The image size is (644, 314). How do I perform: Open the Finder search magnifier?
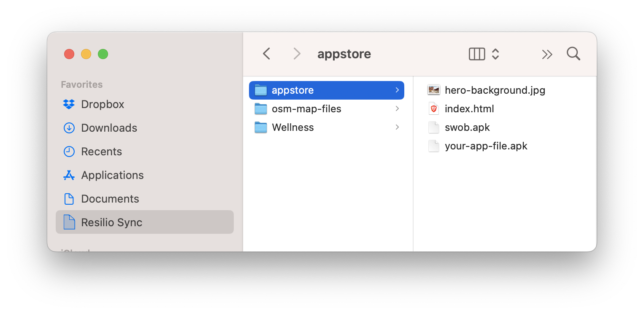pos(573,54)
